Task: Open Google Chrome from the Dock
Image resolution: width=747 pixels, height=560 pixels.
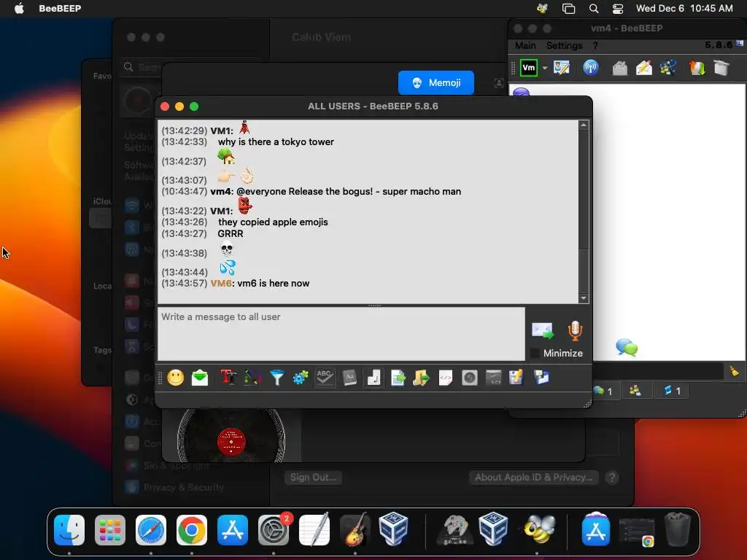Action: 192,530
